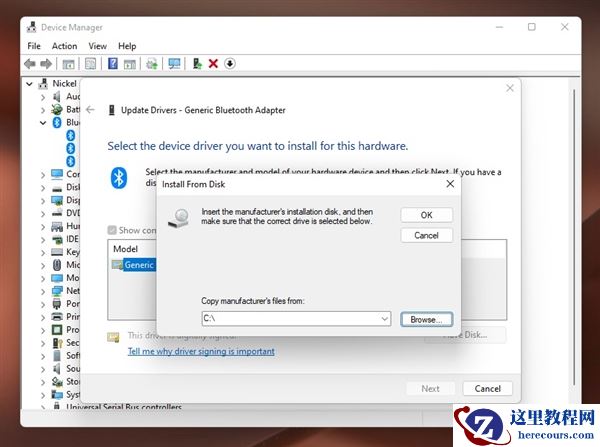Click Cancel in Install From Disk dialog

(427, 235)
